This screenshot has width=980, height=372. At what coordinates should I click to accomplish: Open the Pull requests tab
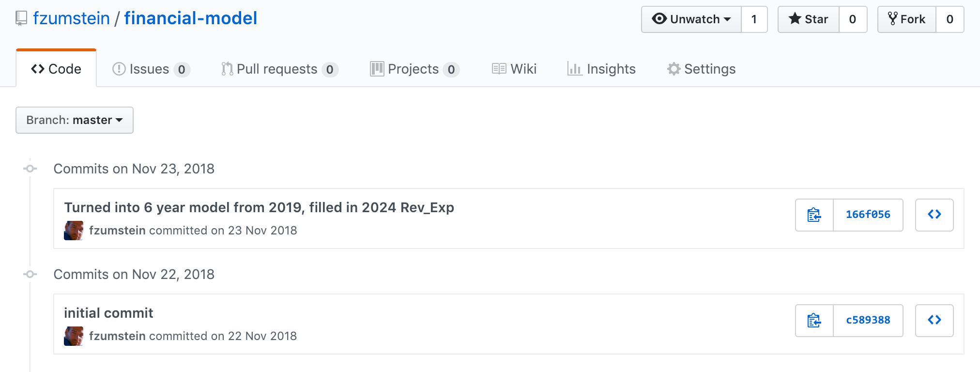(279, 69)
